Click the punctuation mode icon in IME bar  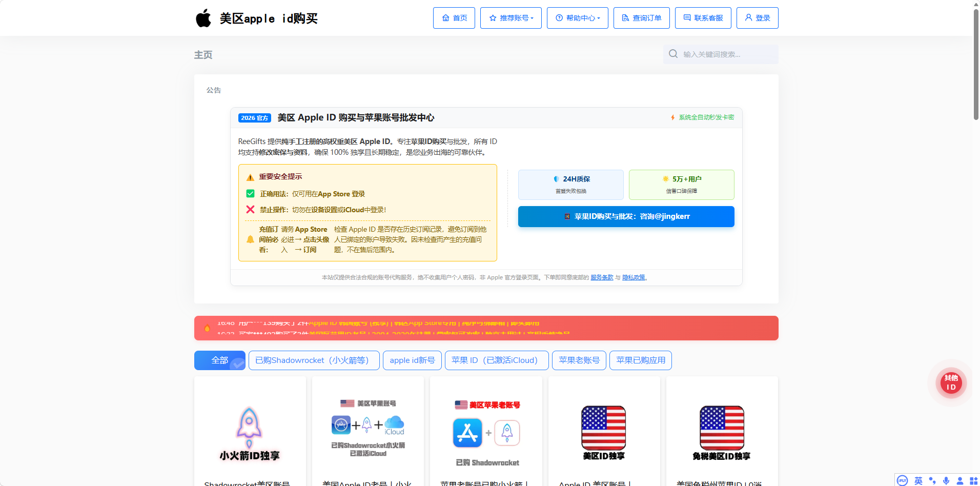click(932, 480)
